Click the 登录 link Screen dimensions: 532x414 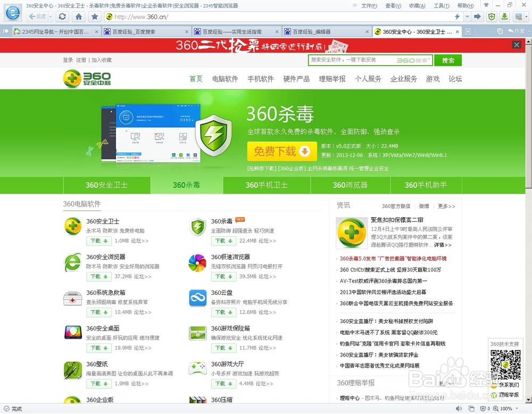(68, 60)
